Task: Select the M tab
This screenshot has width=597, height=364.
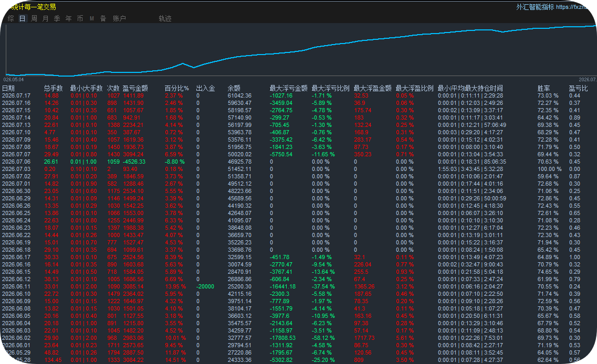Action: [92, 18]
